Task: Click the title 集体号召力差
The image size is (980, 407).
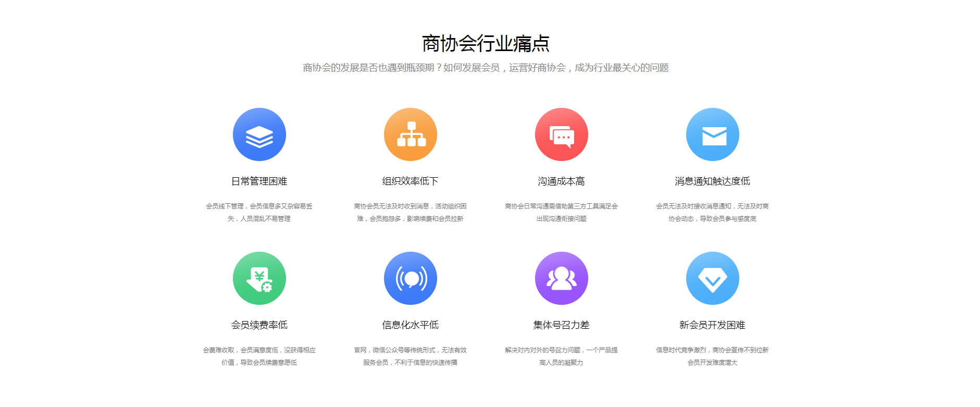Action: point(562,325)
